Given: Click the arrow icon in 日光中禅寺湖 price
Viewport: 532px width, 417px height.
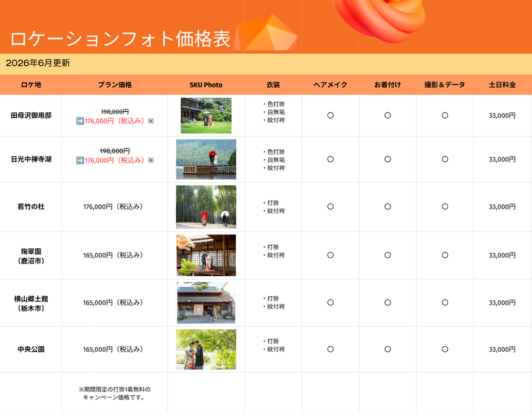Looking at the screenshot, I should tap(80, 160).
